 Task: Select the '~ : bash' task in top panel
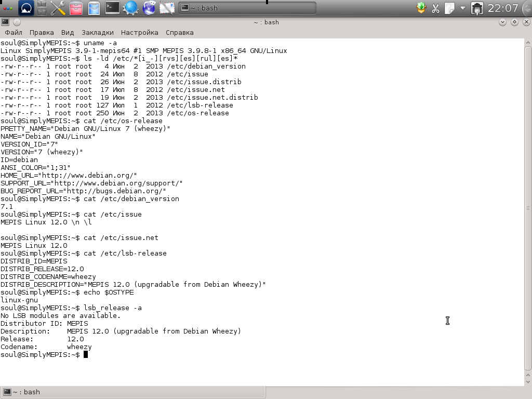coord(247,8)
